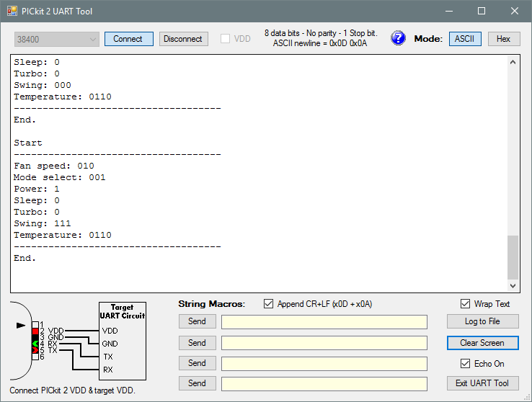Click 'Mode select: 001' line in terminal

[x=60, y=177]
